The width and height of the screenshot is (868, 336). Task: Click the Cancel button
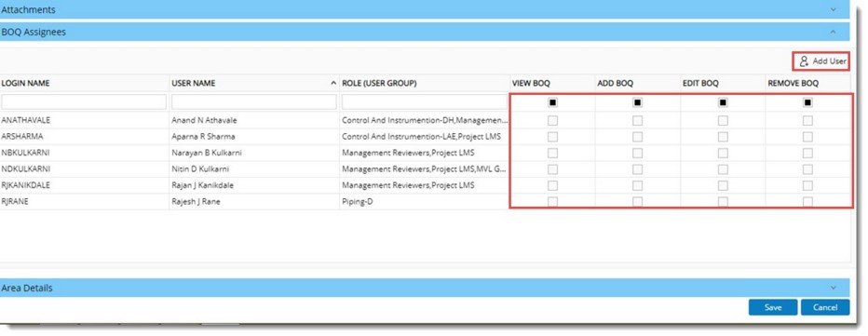click(x=825, y=307)
